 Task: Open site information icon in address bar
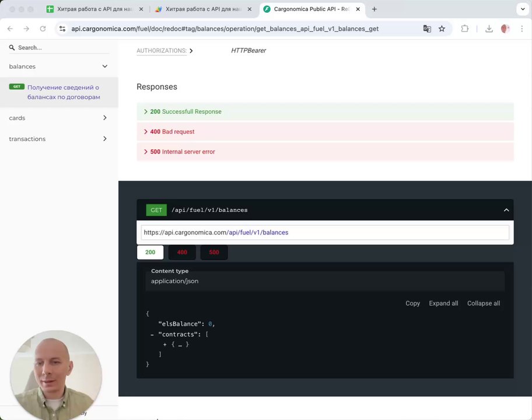click(62, 29)
